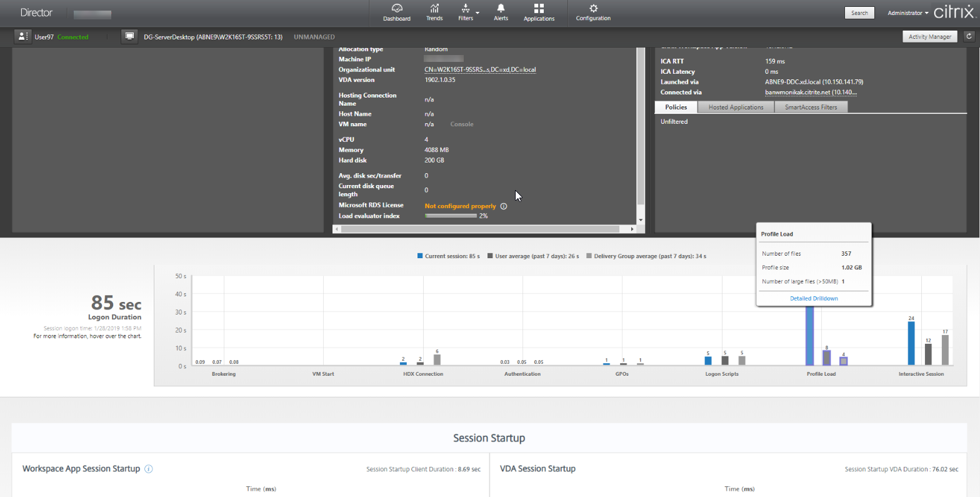Open the Detailed Drilldown link

[814, 299]
